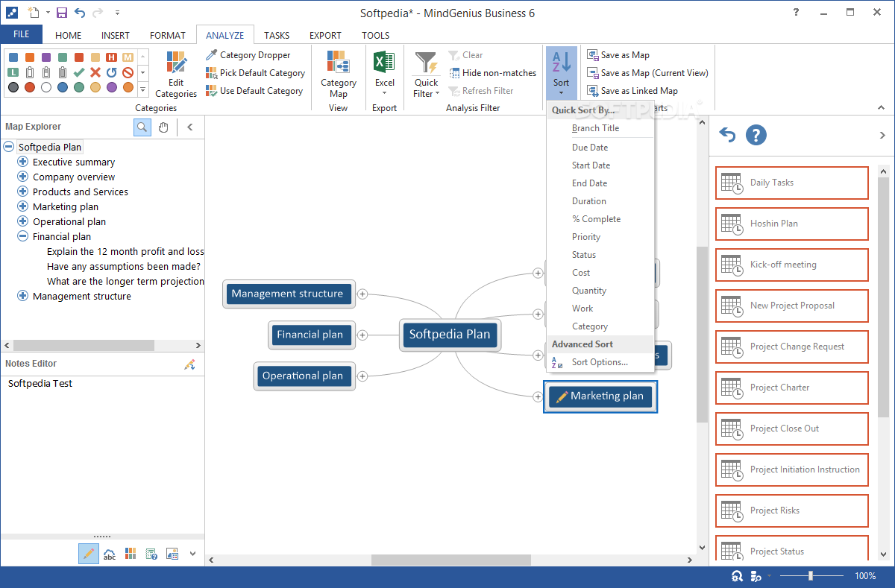Click Pick Default Category
Screen dimensions: 895x588
[x=255, y=73]
